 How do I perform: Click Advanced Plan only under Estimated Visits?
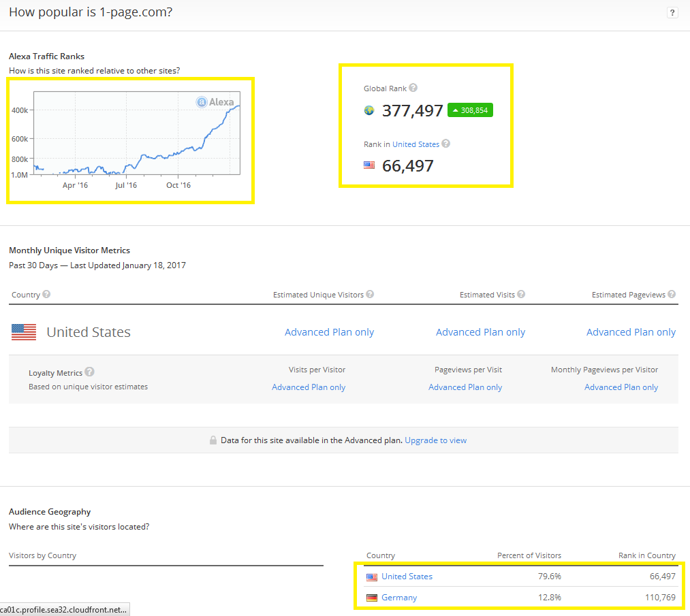click(480, 332)
